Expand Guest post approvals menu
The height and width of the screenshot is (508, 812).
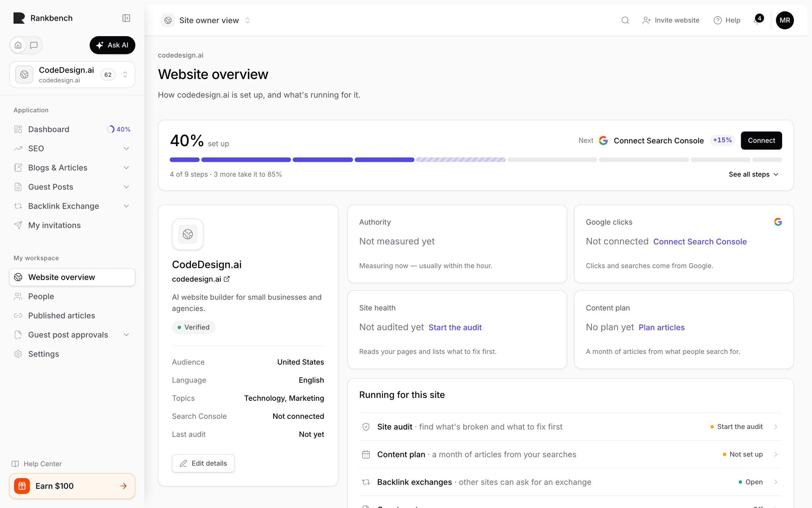126,335
